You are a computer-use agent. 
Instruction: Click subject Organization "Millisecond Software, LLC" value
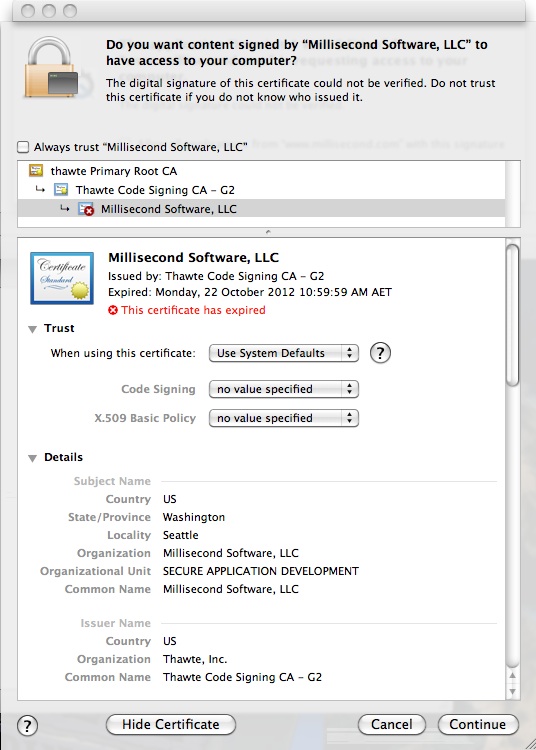(x=230, y=553)
